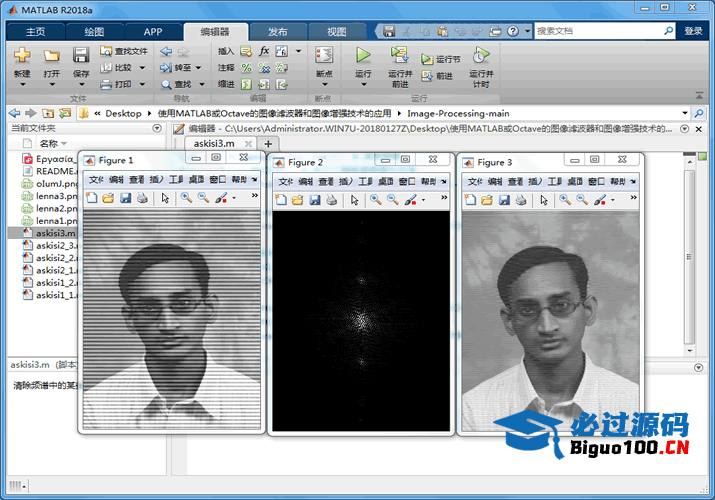
Task: Select the Editor (编辑器) tab
Action: click(x=215, y=31)
